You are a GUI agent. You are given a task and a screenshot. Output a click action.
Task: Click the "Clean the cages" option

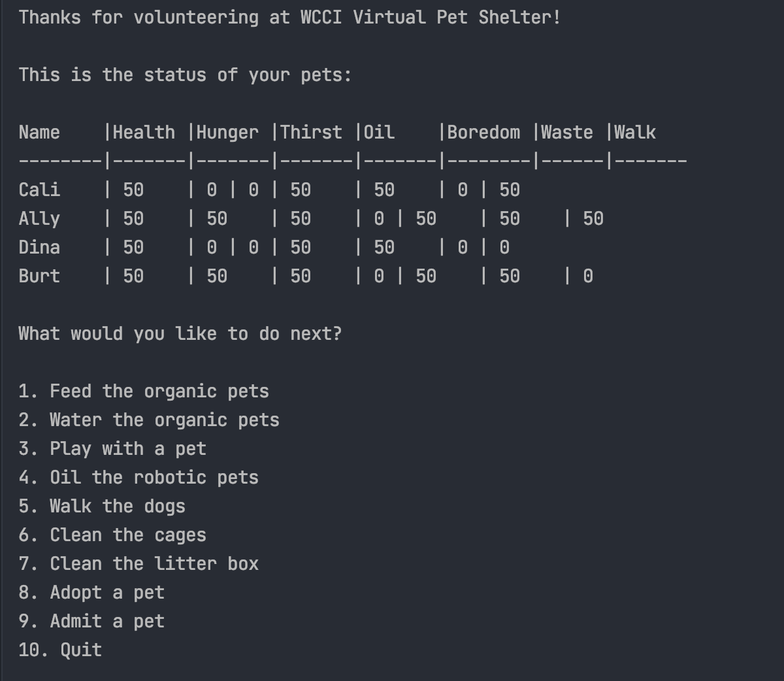(x=112, y=535)
